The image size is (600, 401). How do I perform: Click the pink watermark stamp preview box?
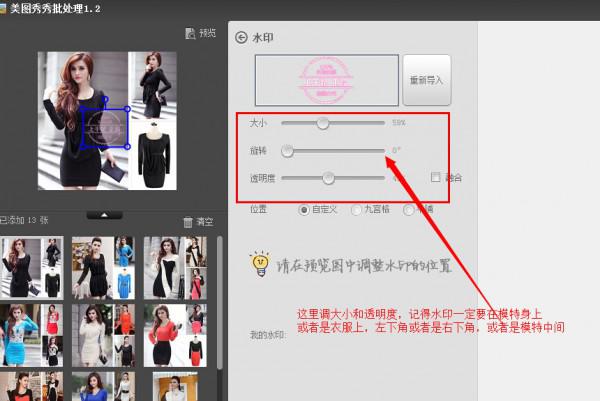327,80
